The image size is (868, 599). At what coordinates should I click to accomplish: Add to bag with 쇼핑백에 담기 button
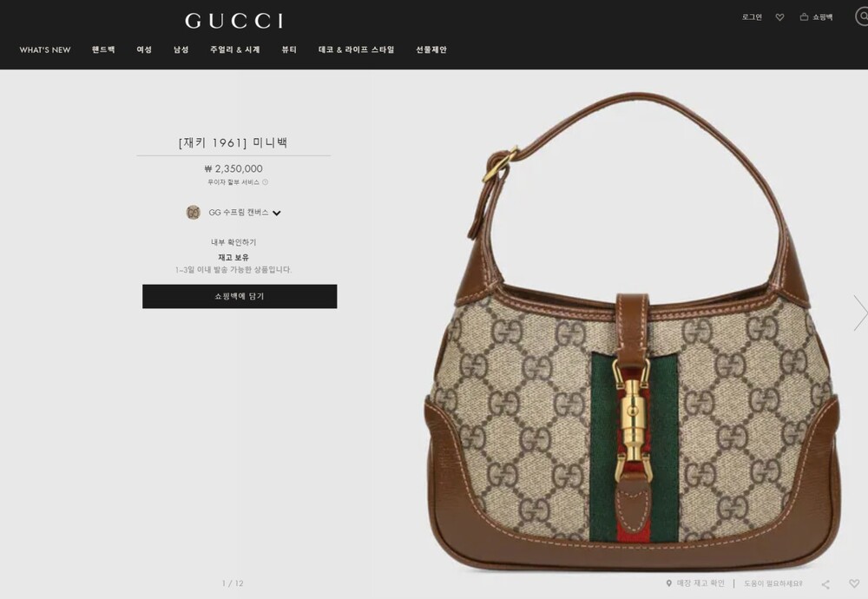240,297
